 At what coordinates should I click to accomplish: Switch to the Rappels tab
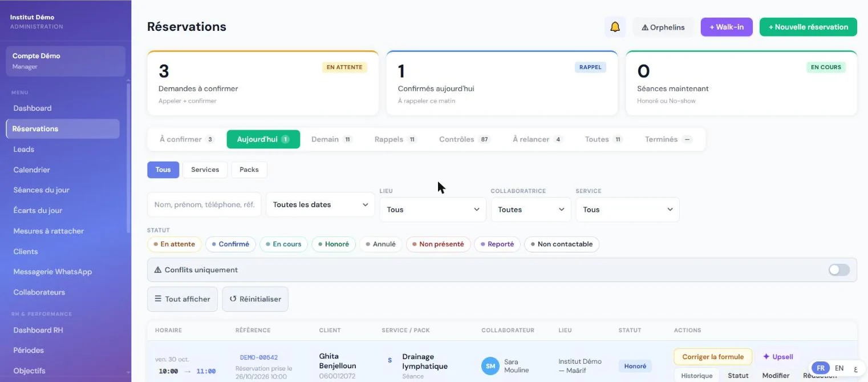[396, 139]
